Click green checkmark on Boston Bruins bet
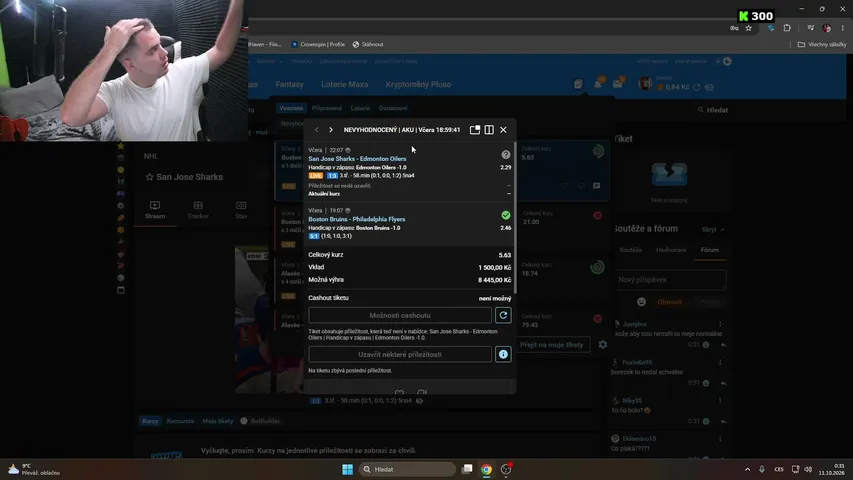Screen dimensions: 853x480 [506, 216]
